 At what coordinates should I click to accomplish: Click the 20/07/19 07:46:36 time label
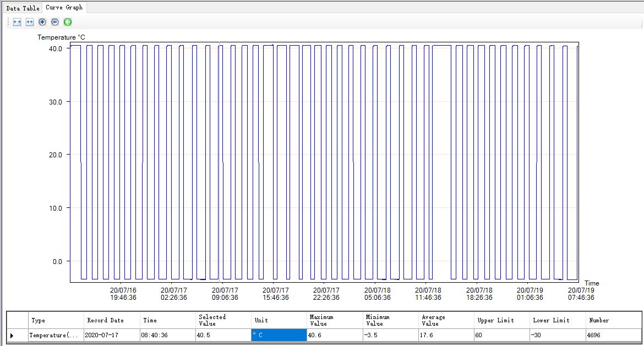pyautogui.click(x=581, y=294)
